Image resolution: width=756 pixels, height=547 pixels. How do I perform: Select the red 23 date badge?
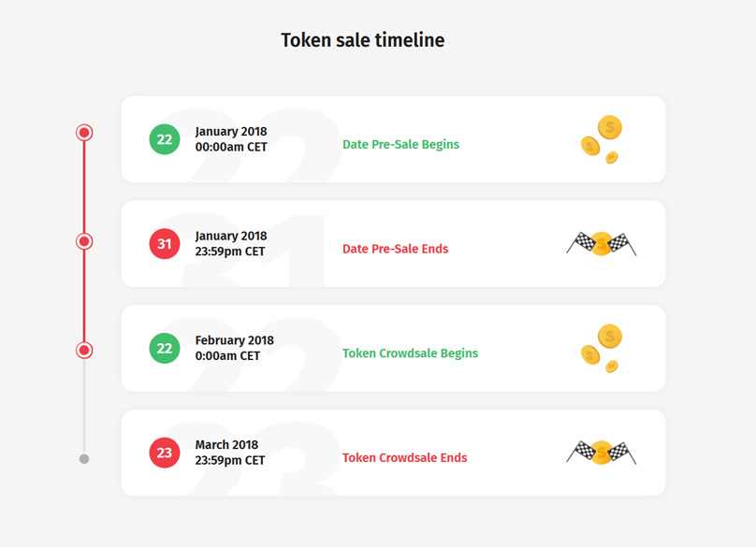point(165,453)
